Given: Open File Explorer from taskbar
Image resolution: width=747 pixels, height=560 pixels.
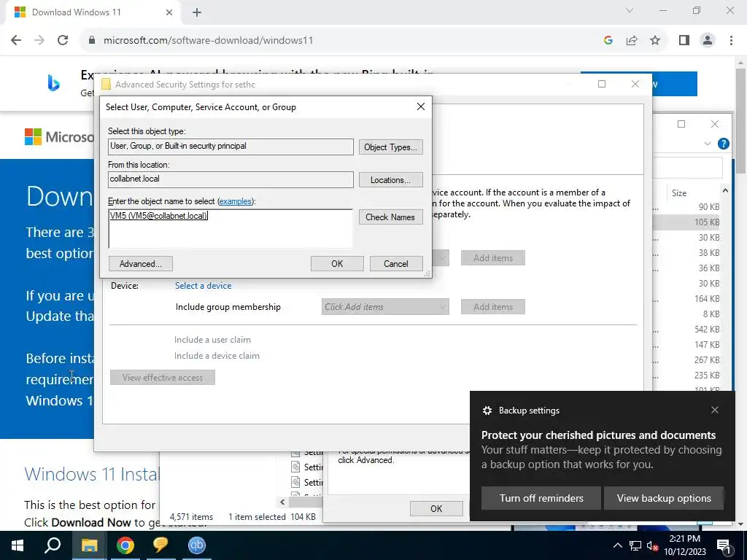Looking at the screenshot, I should pos(89,545).
